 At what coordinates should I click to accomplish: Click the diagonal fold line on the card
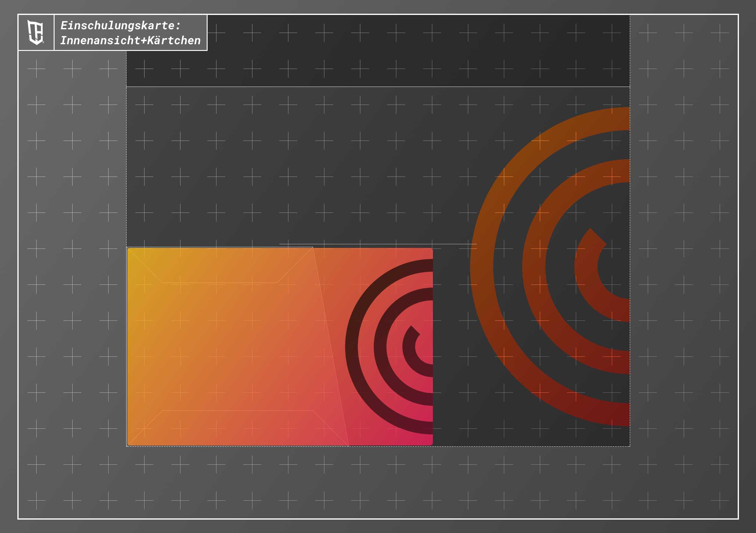330,346
